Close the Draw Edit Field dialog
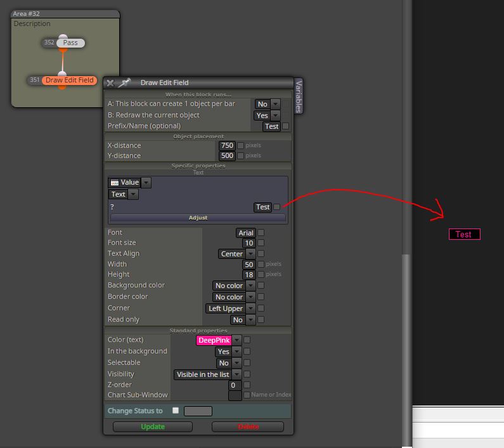 tap(110, 83)
